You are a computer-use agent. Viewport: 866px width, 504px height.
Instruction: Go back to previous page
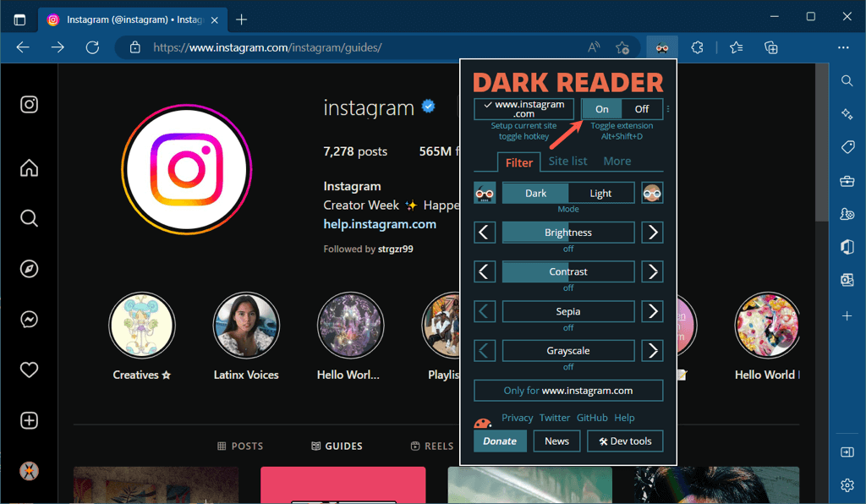pos(23,47)
